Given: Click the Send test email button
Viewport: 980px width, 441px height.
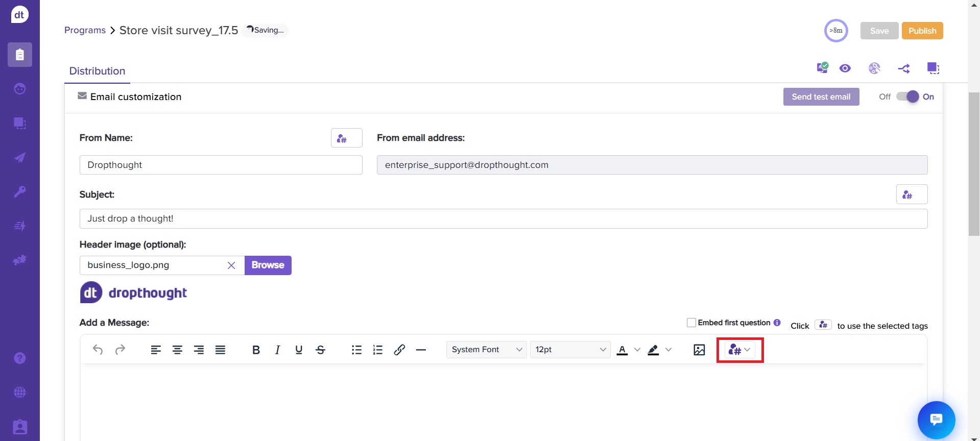Looking at the screenshot, I should point(821,96).
